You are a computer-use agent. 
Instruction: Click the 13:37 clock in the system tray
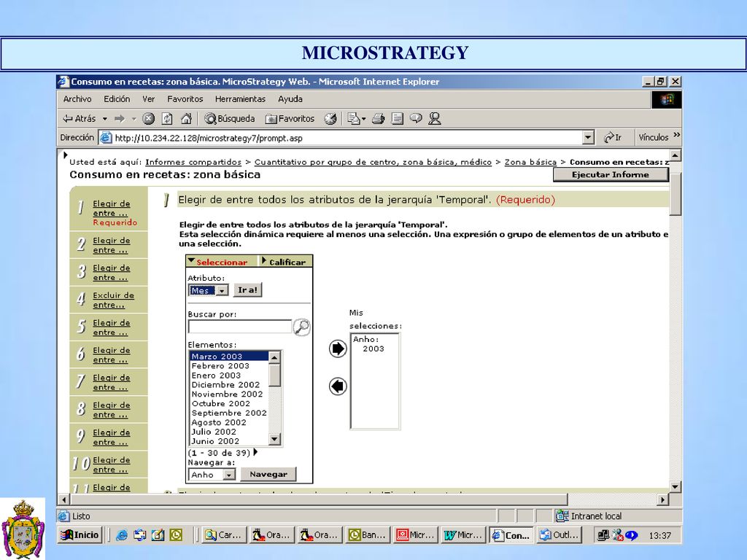tap(659, 536)
